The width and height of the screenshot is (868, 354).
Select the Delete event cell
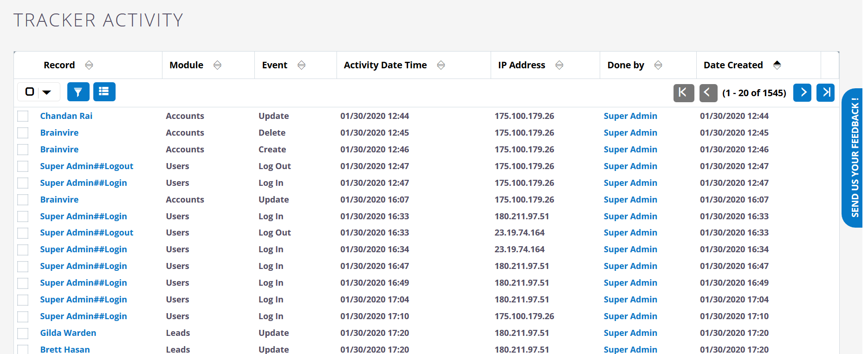pyautogui.click(x=272, y=133)
